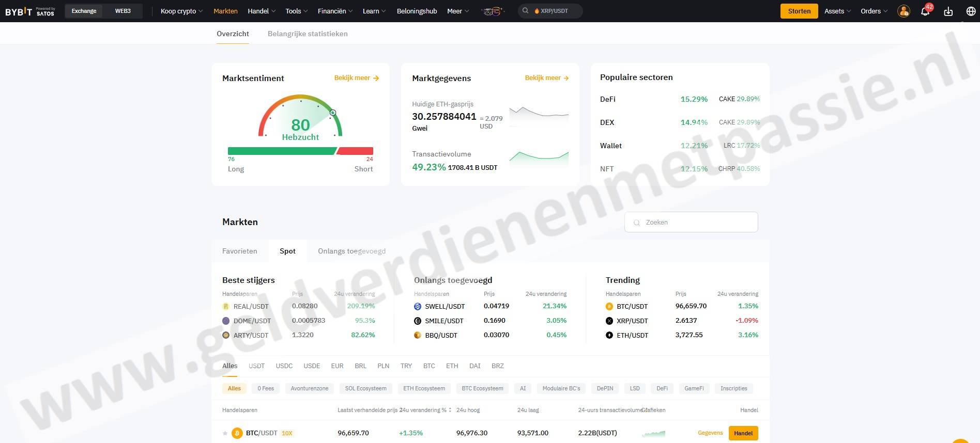Click the XRP/USDT icon in Trending
Image resolution: width=980 pixels, height=443 pixels.
(609, 321)
